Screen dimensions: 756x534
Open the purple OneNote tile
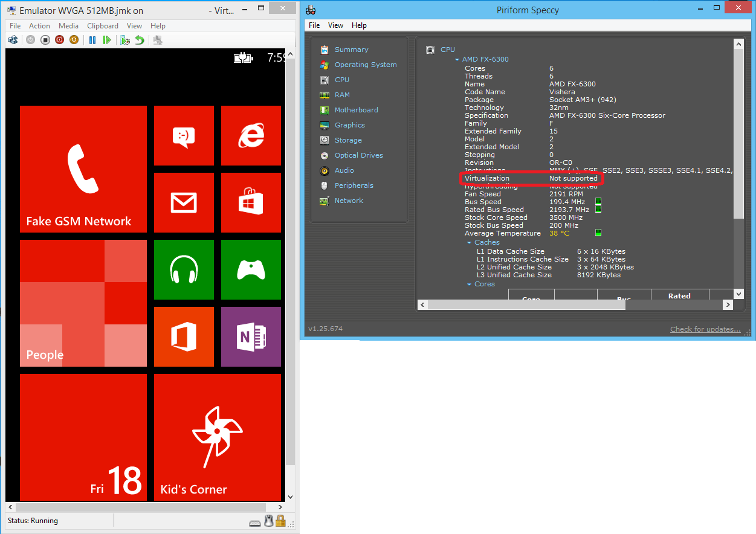[251, 336]
